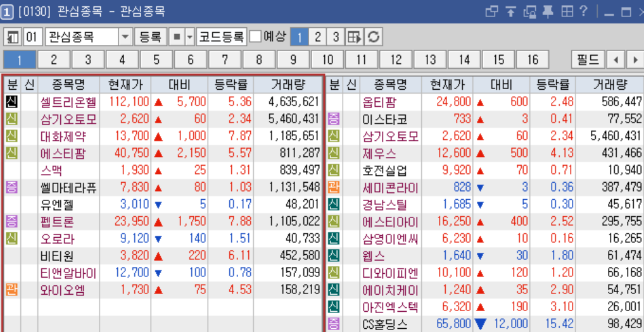Image resolution: width=644 pixels, height=332 pixels.
Task: Select watchlist tab 1
Action: point(20,60)
